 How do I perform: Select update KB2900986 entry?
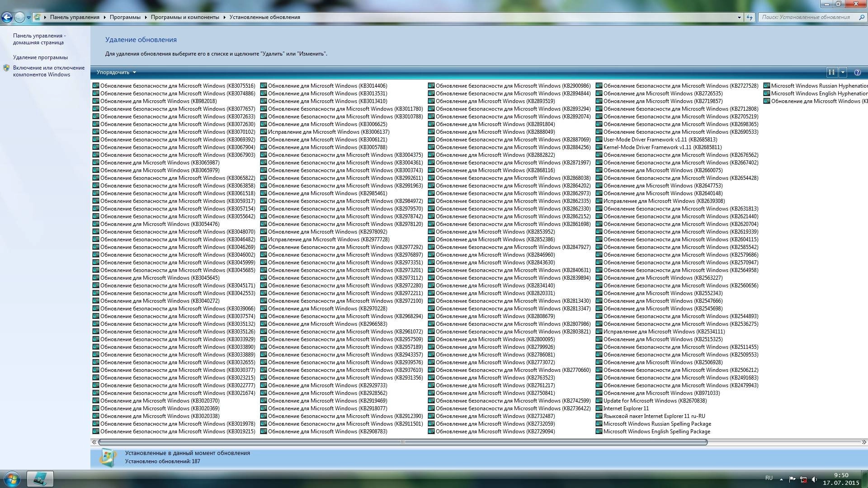pyautogui.click(x=509, y=86)
